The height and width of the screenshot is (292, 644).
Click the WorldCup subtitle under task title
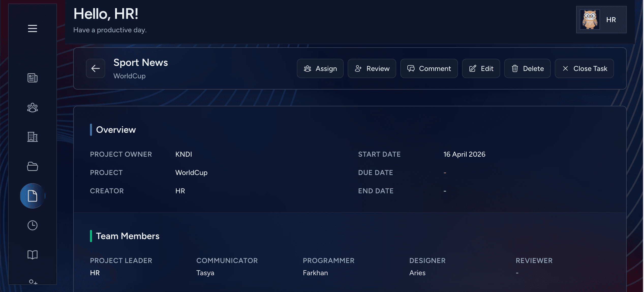click(x=129, y=76)
